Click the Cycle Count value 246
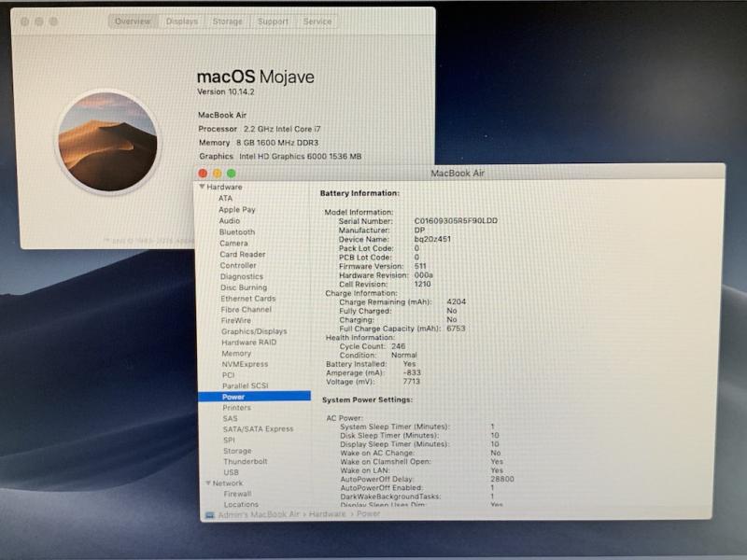 coord(399,346)
